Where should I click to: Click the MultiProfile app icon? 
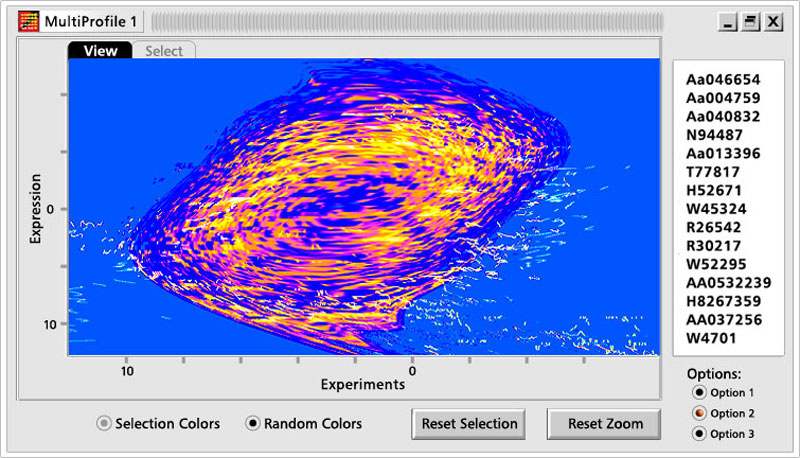click(29, 21)
